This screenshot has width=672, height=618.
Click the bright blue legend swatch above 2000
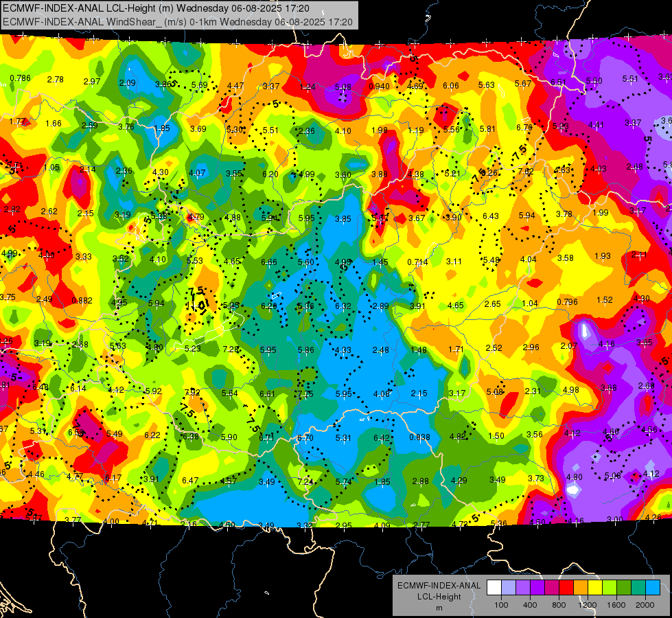tap(653, 588)
